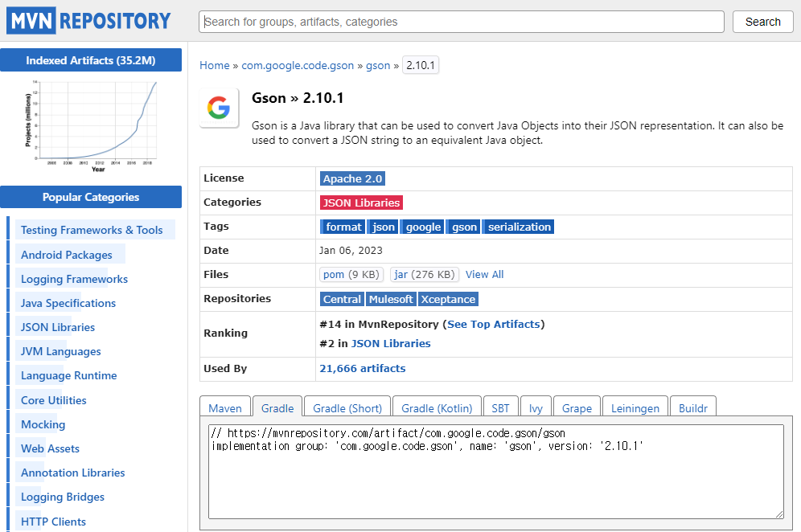Open Logging Frameworks category
Viewport: 801px width, 532px height.
[74, 280]
